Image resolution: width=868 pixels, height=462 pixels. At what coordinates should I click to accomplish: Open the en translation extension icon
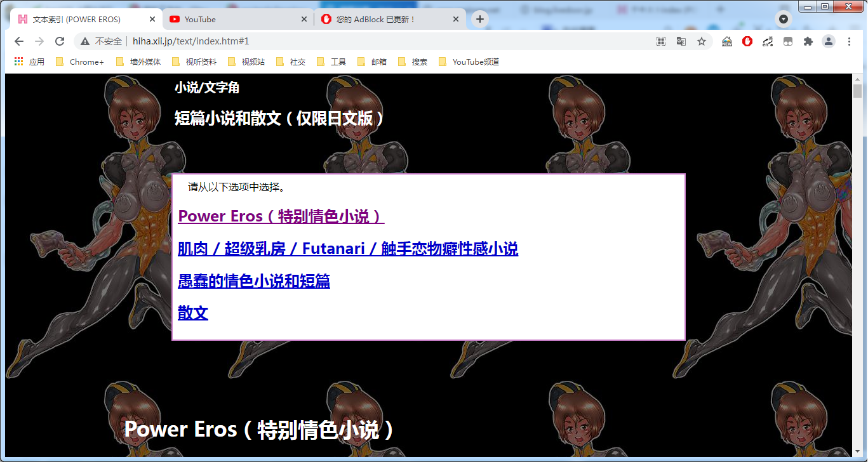coord(768,41)
